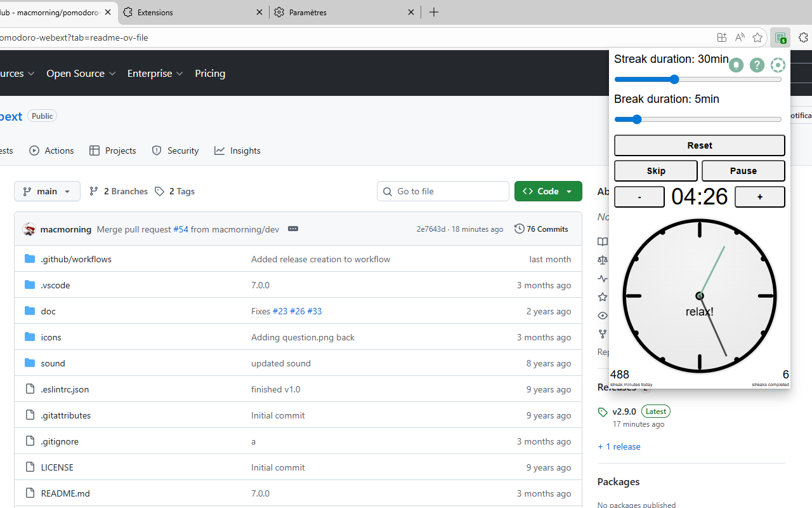
Task: Close the Paramètres tab
Action: pos(411,12)
